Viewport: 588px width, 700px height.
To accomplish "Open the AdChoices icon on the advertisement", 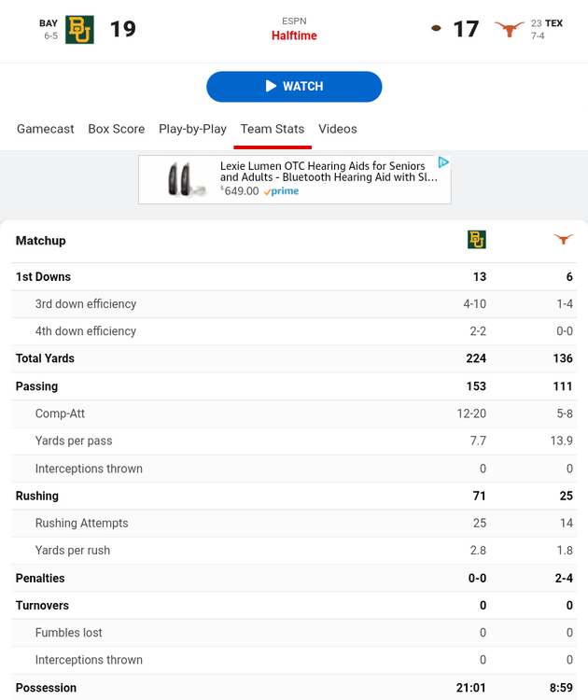I will click(443, 162).
